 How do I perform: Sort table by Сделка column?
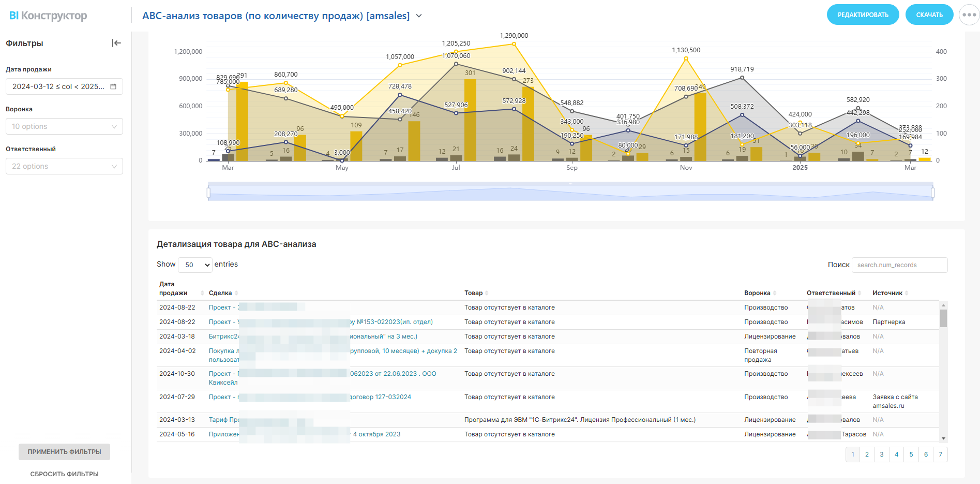(236, 293)
